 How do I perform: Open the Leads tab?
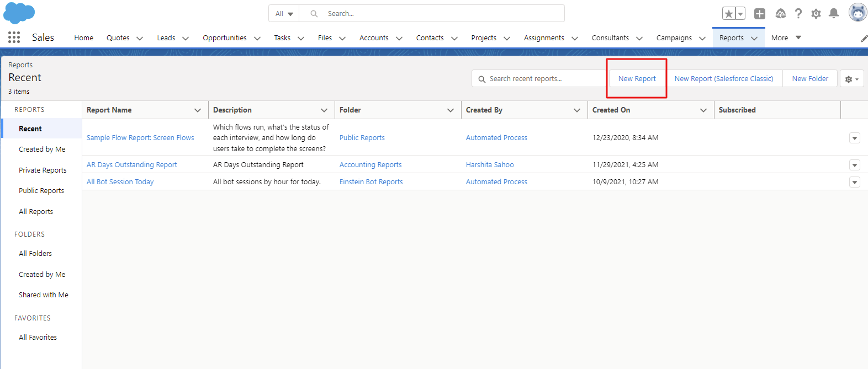tap(166, 38)
